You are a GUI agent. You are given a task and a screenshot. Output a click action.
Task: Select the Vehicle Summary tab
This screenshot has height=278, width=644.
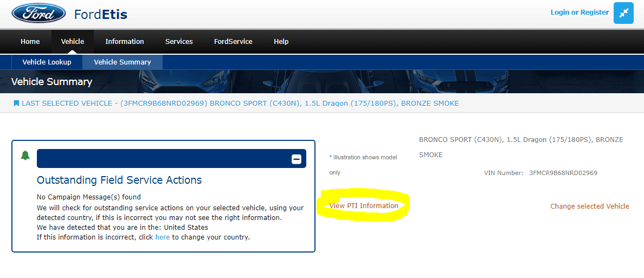coord(123,62)
